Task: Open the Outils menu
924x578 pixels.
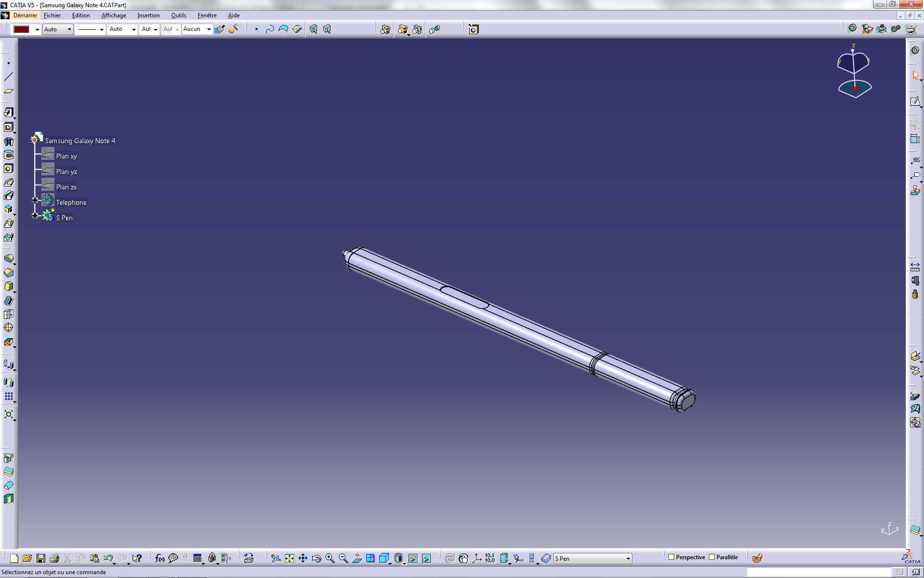Action: click(179, 15)
